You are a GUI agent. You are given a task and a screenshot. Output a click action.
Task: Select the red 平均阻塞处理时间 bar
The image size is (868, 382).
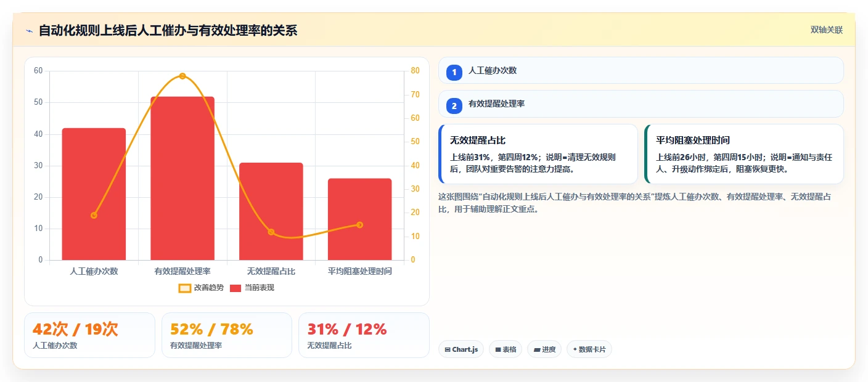359,219
